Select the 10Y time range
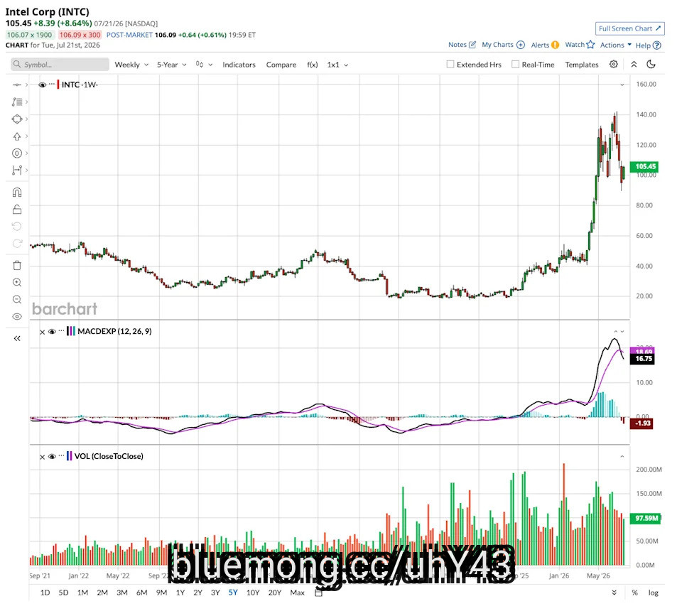Screen dimensions: 682x616 253,593
